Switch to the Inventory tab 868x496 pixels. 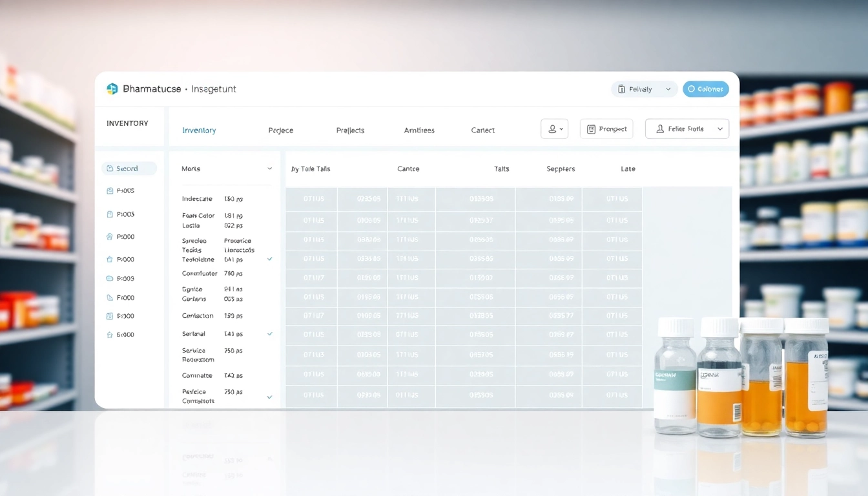coord(199,130)
